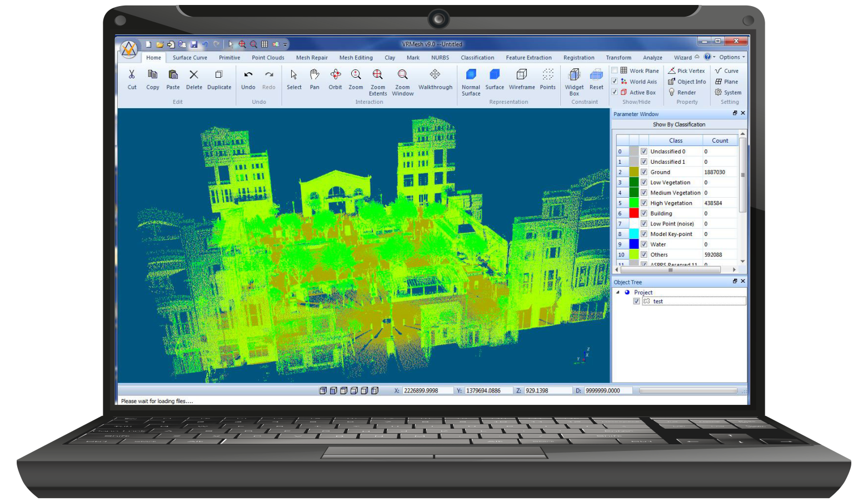
Task: Click the Zoom Window tool
Action: pos(402,81)
